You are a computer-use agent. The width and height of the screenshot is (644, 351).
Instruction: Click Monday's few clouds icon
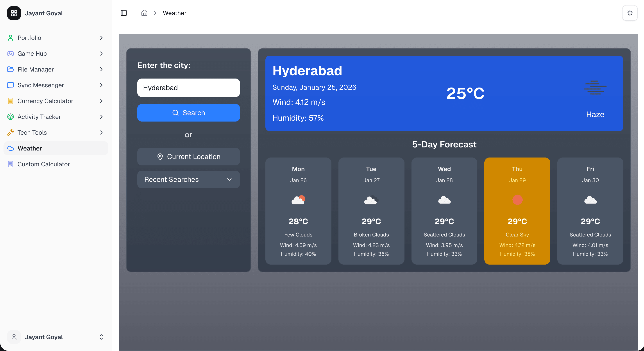pyautogui.click(x=298, y=200)
